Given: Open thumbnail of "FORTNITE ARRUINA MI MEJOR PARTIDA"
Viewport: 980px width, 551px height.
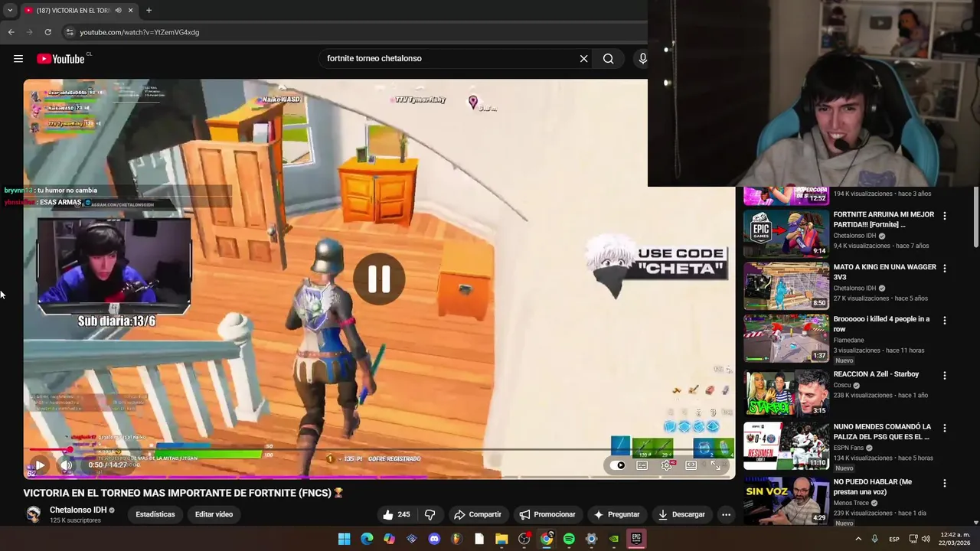Looking at the screenshot, I should [x=786, y=233].
